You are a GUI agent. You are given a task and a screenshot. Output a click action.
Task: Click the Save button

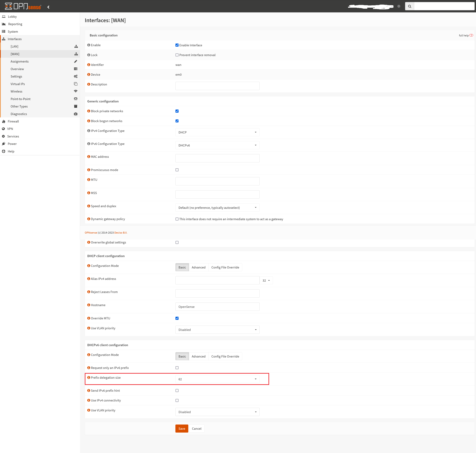[x=182, y=429]
